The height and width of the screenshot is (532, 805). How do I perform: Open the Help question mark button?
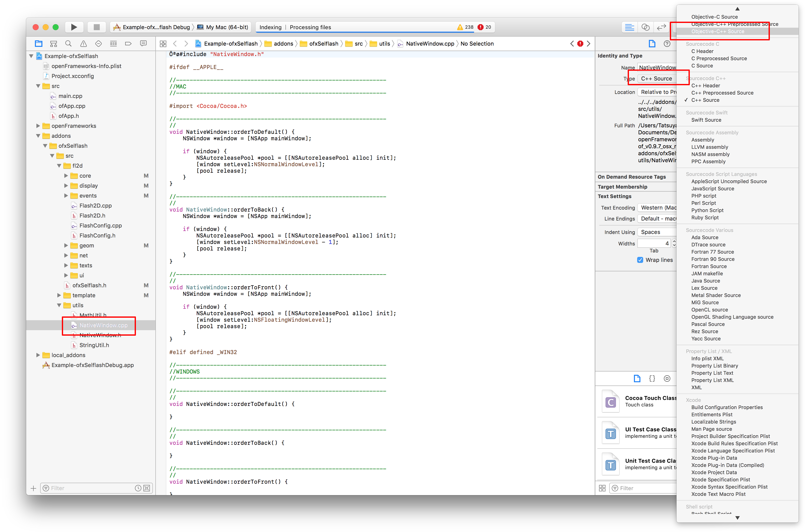667,43
